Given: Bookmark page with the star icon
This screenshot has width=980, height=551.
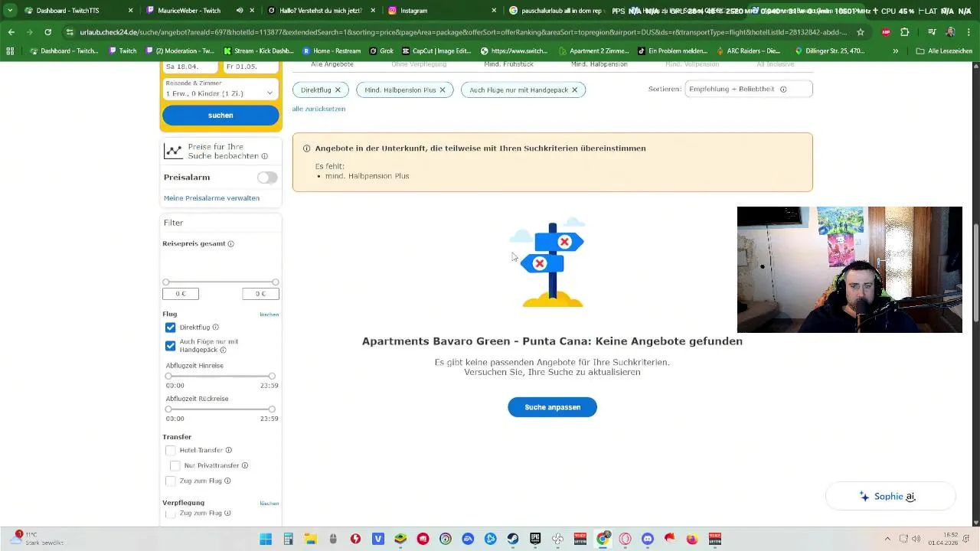Looking at the screenshot, I should [x=861, y=32].
